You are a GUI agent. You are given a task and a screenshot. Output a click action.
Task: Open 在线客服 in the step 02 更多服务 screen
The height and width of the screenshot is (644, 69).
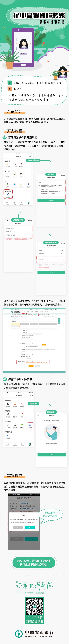pyautogui.click(x=15, y=405)
